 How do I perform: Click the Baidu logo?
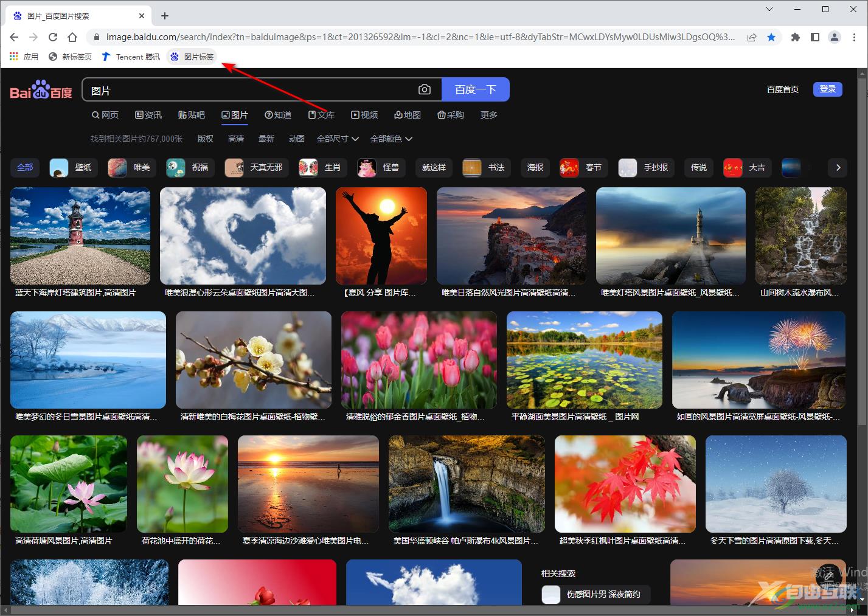(x=41, y=90)
